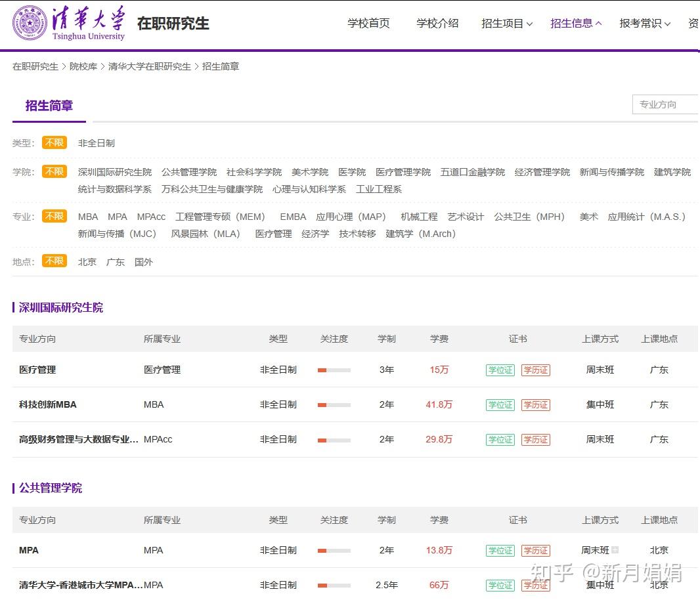Filter by 统计与数据科学系
Image resolution: width=700 pixels, height=602 pixels.
click(115, 189)
